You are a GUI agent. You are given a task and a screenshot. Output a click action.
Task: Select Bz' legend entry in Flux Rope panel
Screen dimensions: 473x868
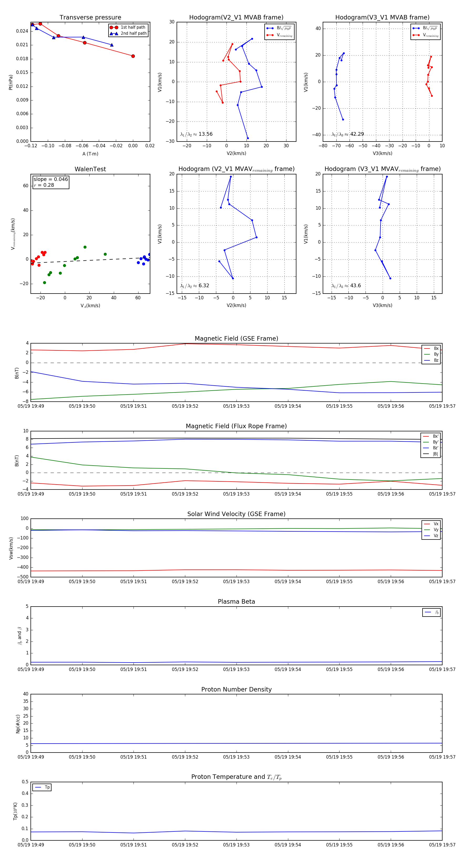[431, 448]
